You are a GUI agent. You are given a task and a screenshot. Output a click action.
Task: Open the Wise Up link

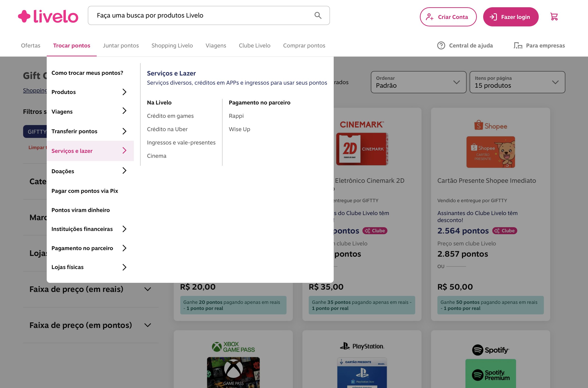(240, 129)
